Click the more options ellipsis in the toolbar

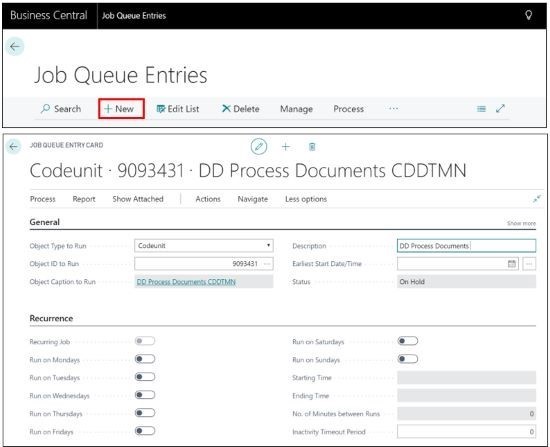point(394,108)
